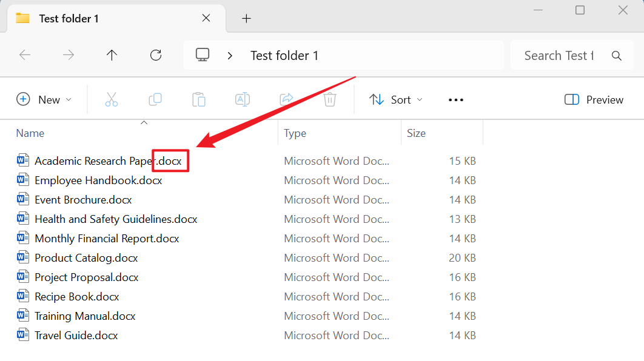Click the Copy icon in toolbar

[x=155, y=100]
